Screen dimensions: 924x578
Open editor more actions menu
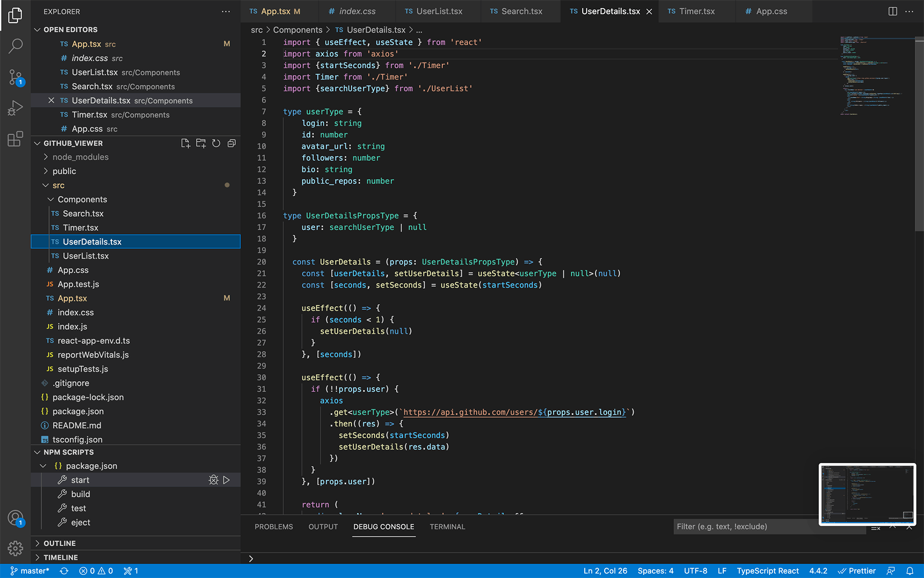(909, 11)
